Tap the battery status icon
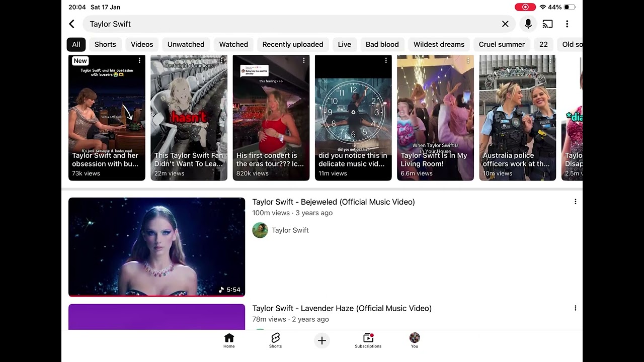Image resolution: width=644 pixels, height=362 pixels. click(x=570, y=7)
